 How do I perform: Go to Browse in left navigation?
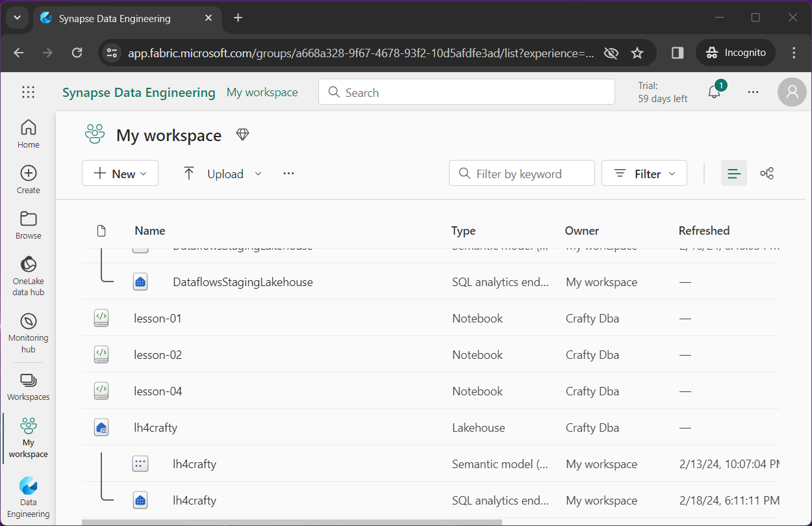(x=28, y=224)
